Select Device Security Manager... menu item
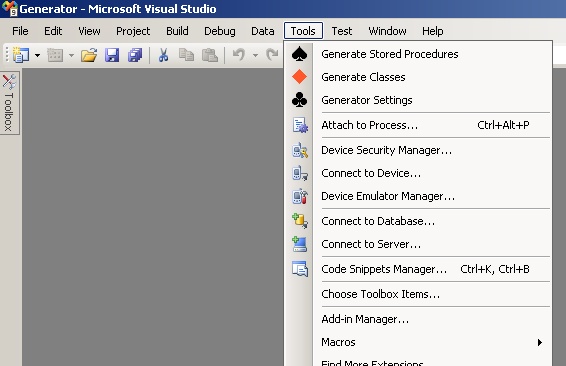The width and height of the screenshot is (566, 366). (x=418, y=150)
